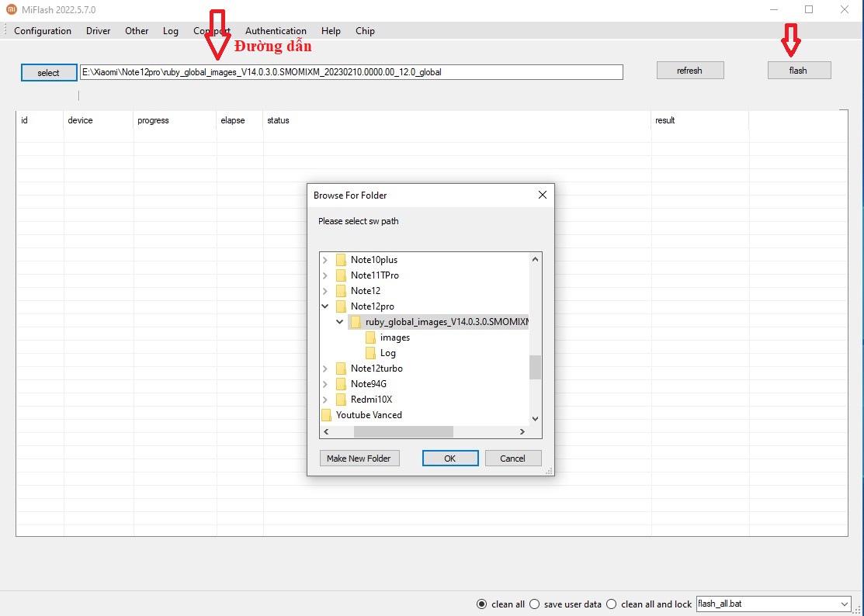Close the Browse For Folder dialog
This screenshot has height=616, width=864.
[542, 195]
